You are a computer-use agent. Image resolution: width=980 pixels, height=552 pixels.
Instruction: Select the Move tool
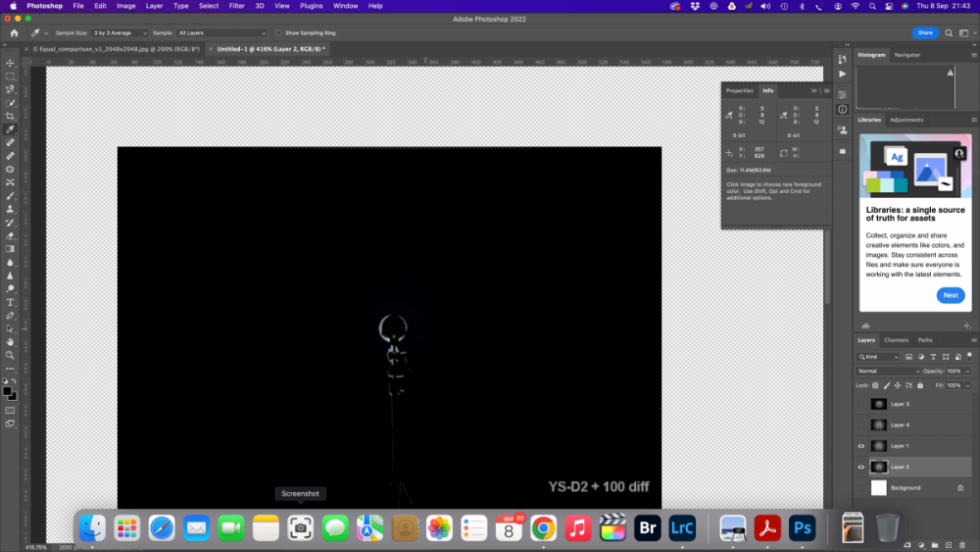pos(10,63)
